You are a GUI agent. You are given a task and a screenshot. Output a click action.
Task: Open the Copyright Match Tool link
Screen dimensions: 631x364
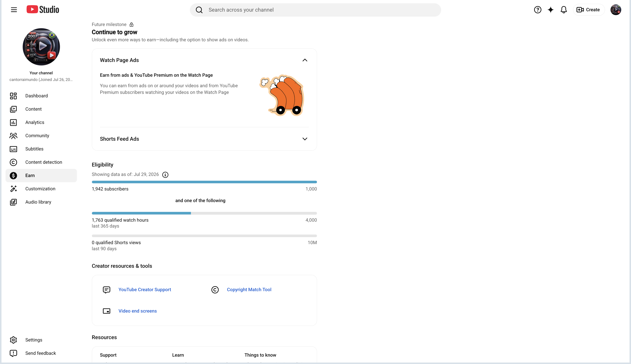coord(249,290)
